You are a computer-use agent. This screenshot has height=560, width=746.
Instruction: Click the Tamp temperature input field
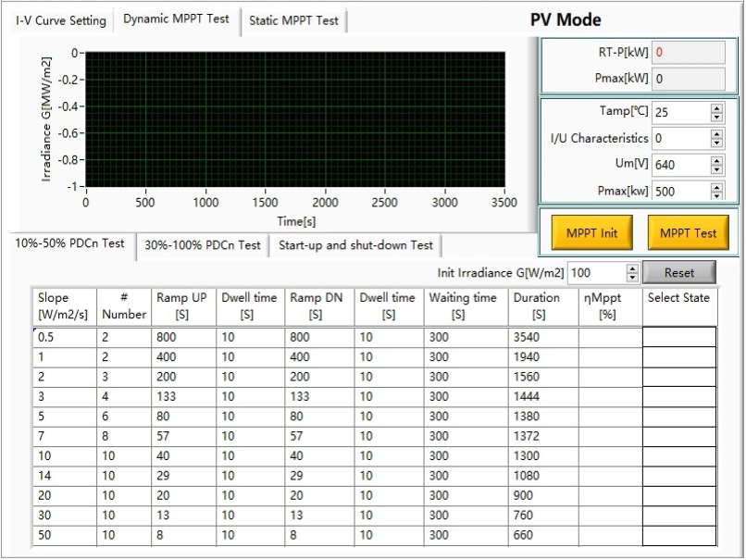click(x=678, y=112)
